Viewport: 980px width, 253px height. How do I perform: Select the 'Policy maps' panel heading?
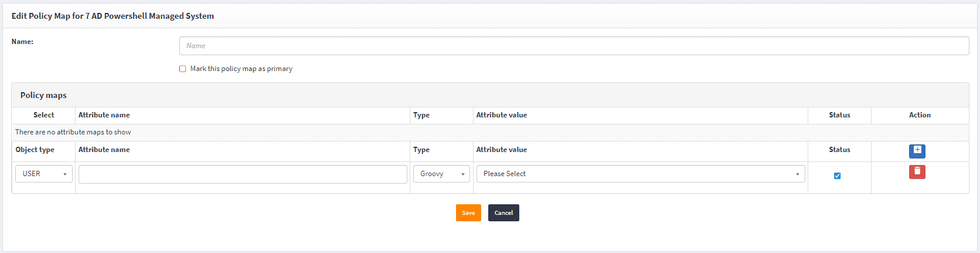[x=43, y=95]
